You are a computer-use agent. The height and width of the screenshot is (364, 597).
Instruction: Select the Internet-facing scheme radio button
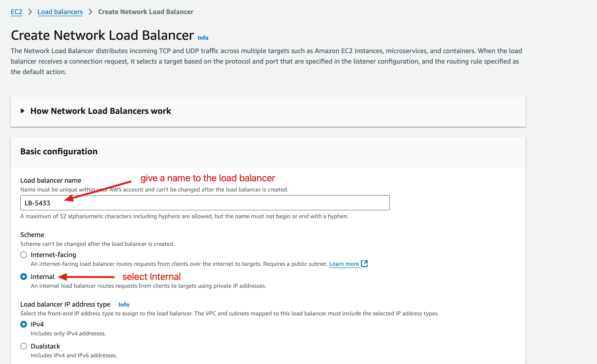click(24, 255)
